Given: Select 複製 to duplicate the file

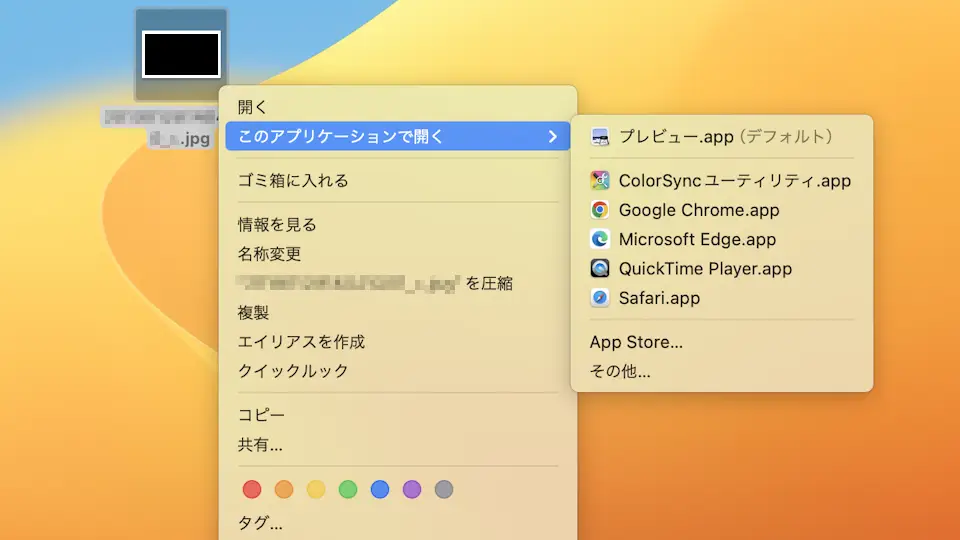Looking at the screenshot, I should [253, 312].
